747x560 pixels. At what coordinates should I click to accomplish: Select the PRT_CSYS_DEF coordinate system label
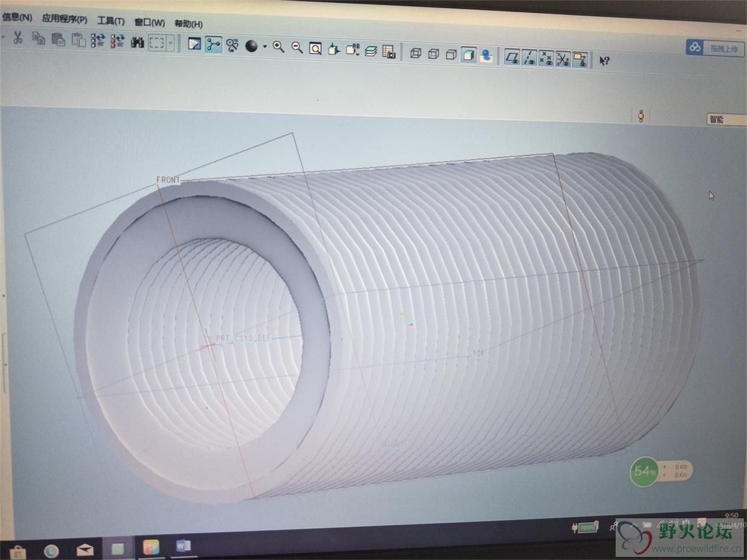point(243,338)
